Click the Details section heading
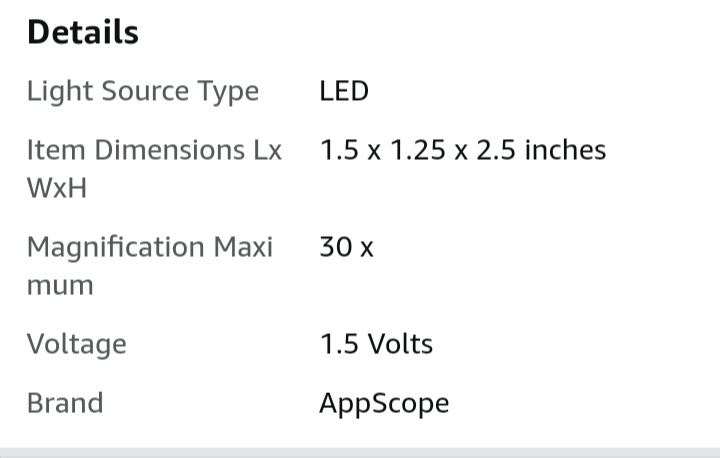The image size is (720, 458). point(82,32)
